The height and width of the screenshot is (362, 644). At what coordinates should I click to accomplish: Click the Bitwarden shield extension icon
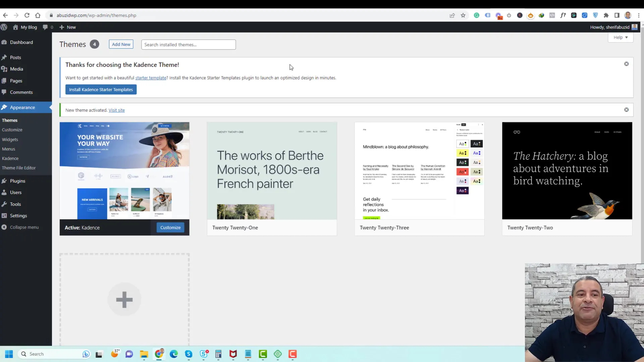tap(595, 15)
